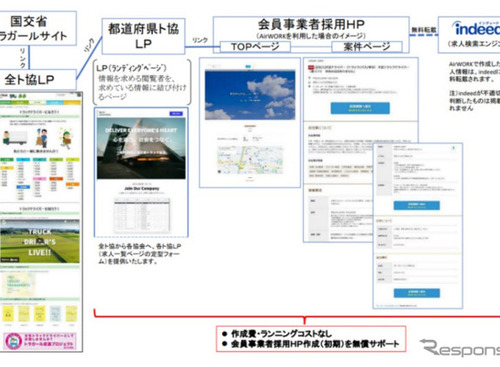Select the 全ト協LP box
Screen dimensions: 500x367
(38, 79)
